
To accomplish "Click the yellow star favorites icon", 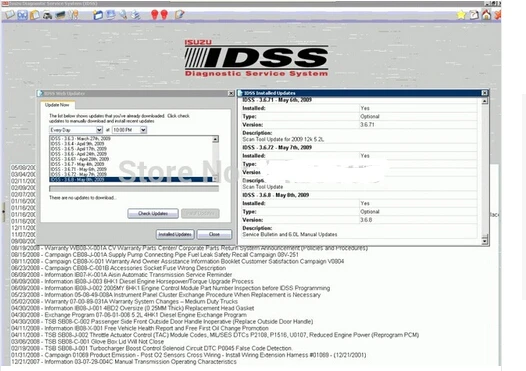I will pos(462,15).
